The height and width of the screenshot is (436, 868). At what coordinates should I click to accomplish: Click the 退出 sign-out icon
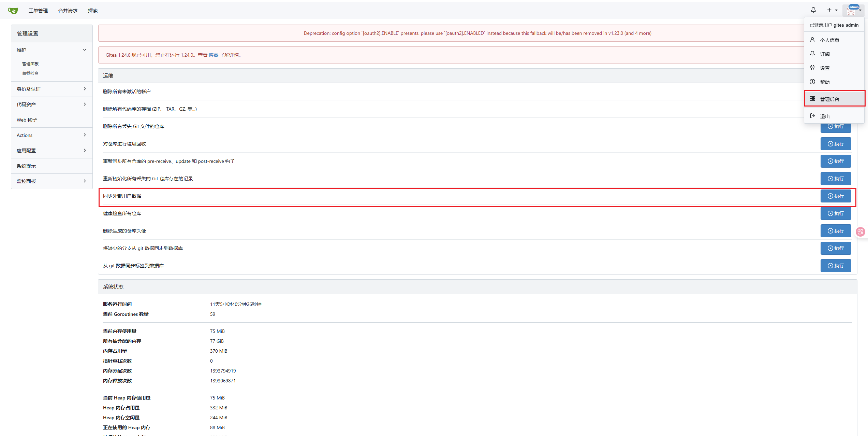[812, 116]
